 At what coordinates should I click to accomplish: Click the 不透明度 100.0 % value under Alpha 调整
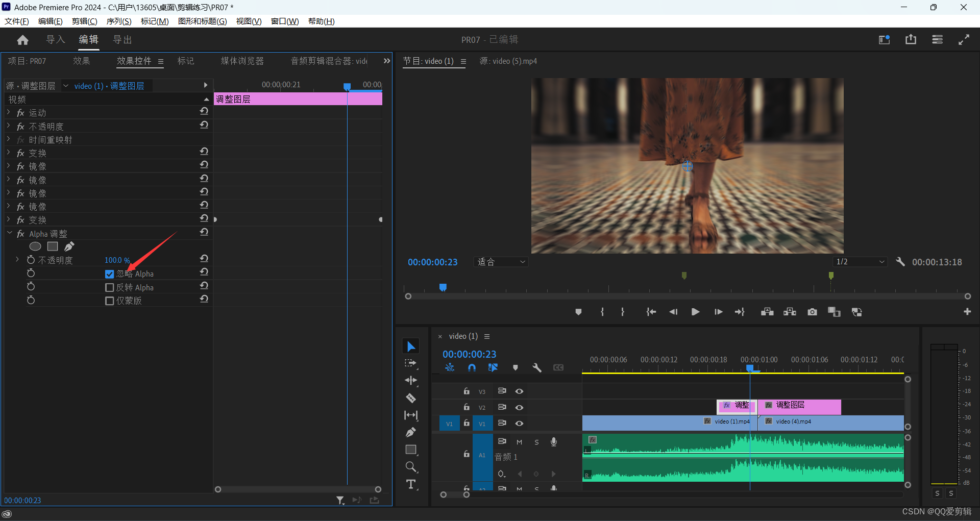coord(117,260)
